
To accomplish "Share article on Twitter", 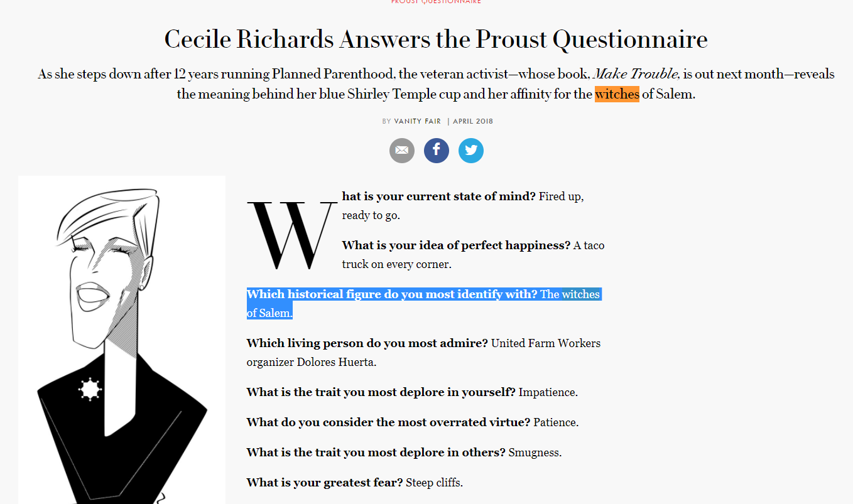I will click(471, 151).
